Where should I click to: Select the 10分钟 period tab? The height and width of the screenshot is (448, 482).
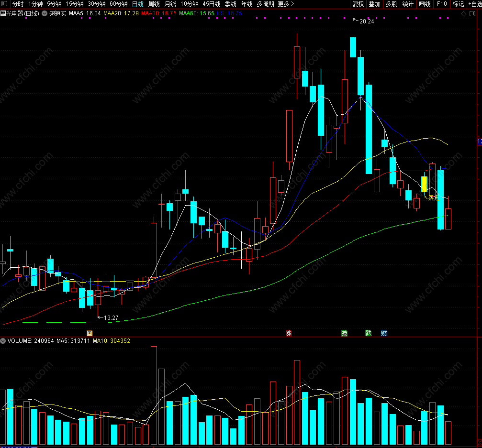coord(190,4)
